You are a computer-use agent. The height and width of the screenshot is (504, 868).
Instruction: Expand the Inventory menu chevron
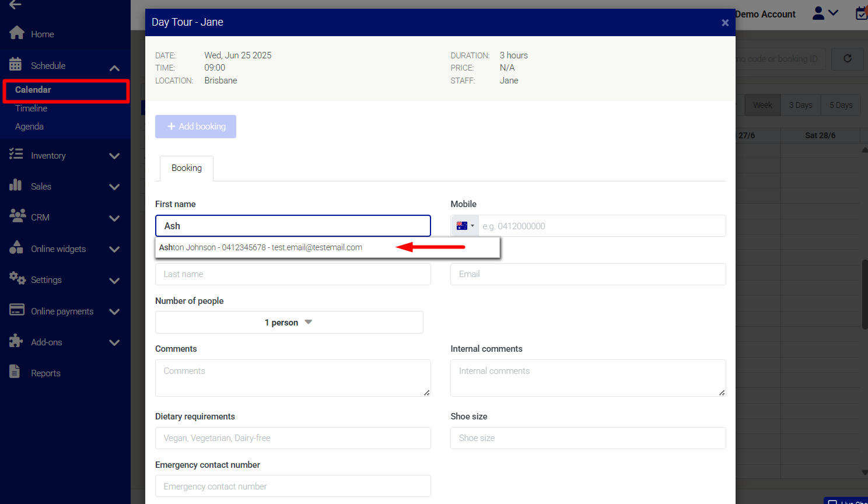tap(114, 156)
